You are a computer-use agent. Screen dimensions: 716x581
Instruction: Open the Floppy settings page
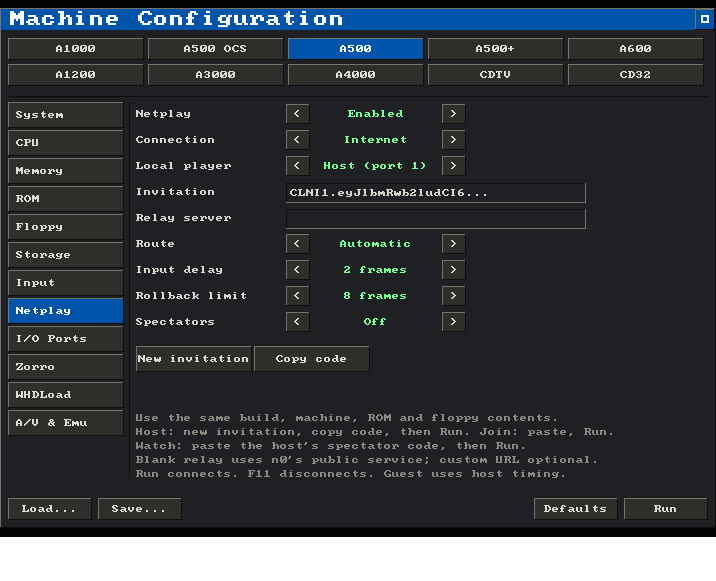66,227
